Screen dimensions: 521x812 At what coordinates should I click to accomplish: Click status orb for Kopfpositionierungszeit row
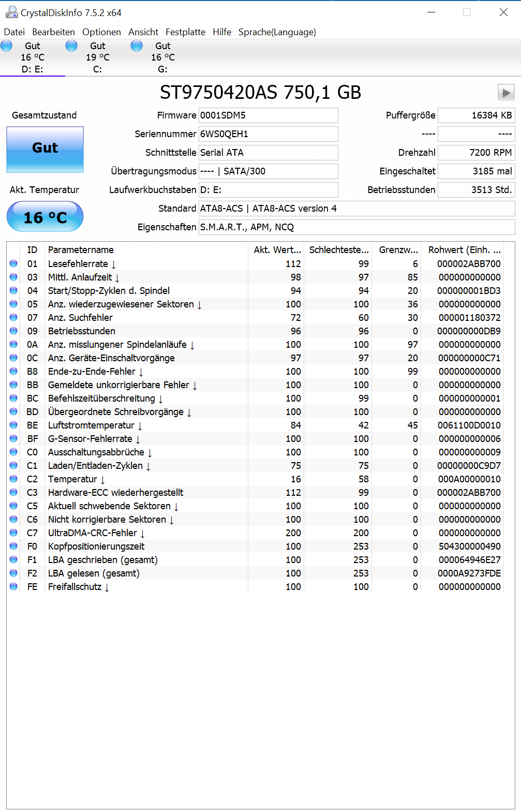point(13,547)
